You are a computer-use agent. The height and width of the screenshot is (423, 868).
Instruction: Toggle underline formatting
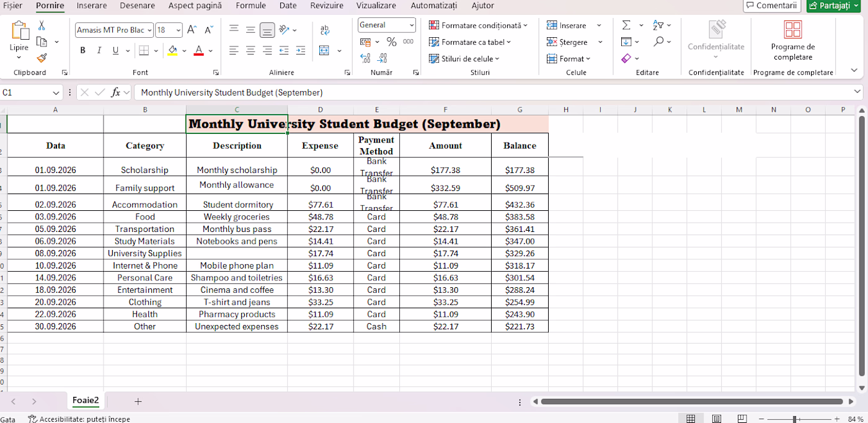(115, 51)
